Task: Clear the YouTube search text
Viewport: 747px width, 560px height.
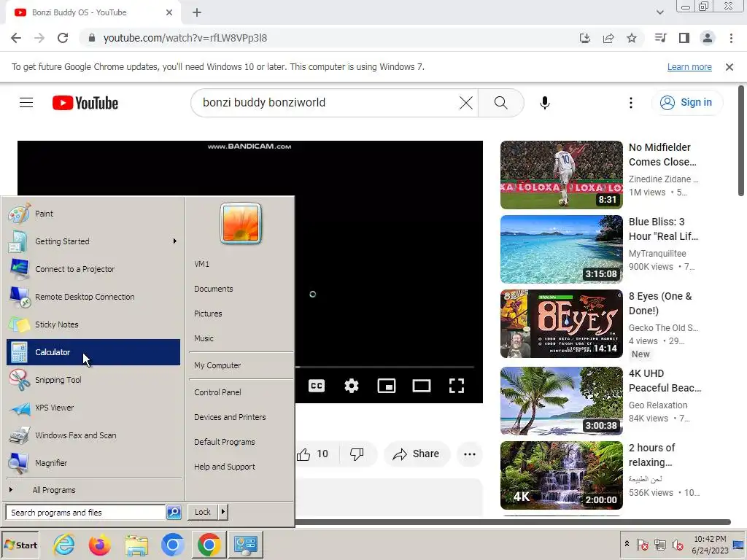Action: (466, 102)
